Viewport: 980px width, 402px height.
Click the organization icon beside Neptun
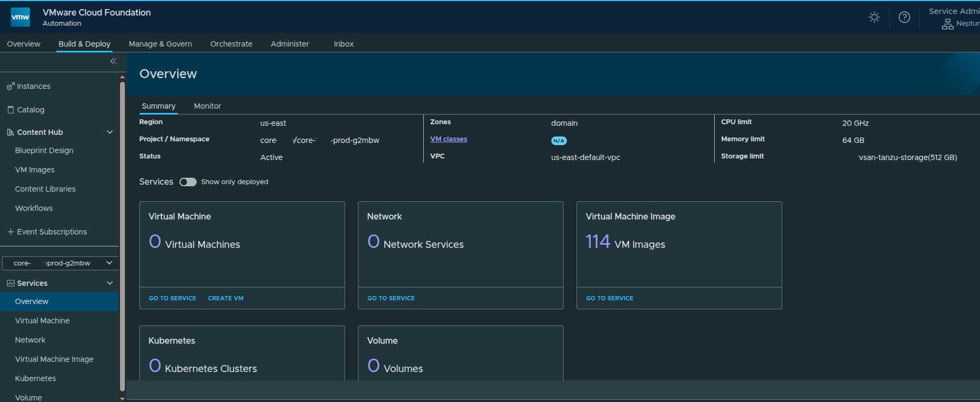(x=948, y=24)
